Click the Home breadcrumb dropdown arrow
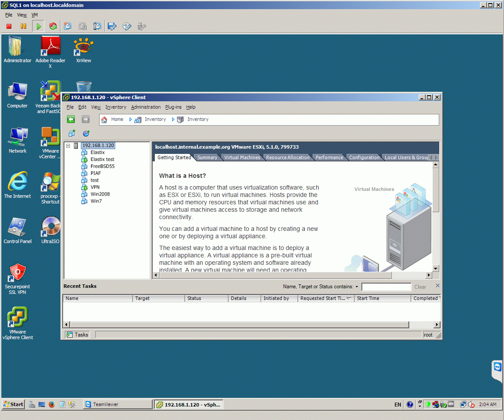Viewport: 504px width, 420px height. [130, 119]
